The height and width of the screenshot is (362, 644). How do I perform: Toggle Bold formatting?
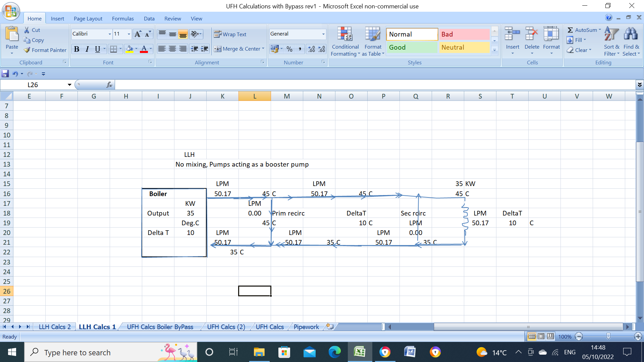[76, 49]
